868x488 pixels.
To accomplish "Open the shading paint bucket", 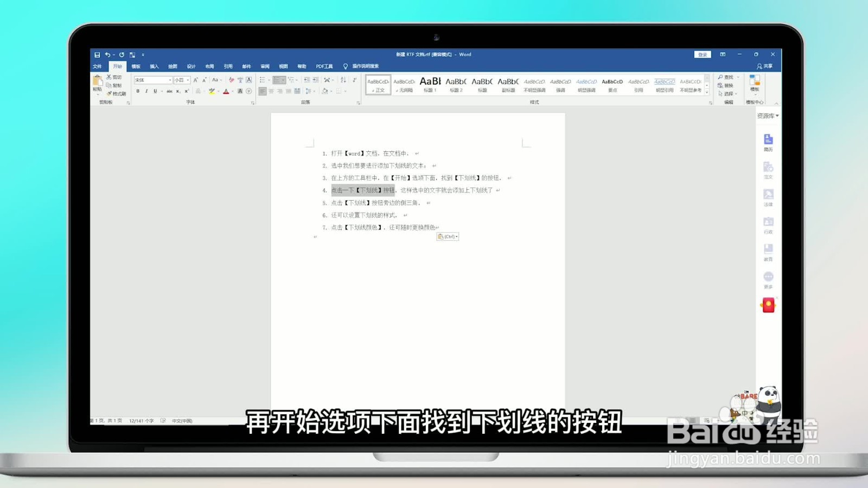I will coord(324,91).
